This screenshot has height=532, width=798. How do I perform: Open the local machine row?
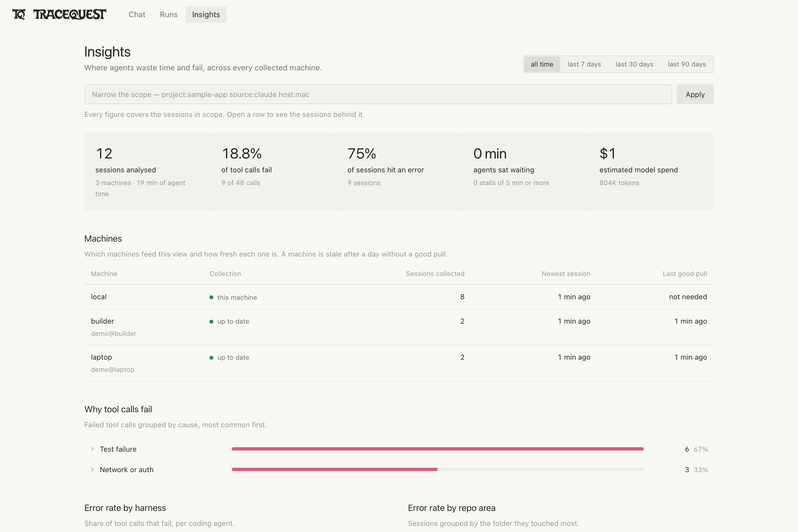coord(399,297)
